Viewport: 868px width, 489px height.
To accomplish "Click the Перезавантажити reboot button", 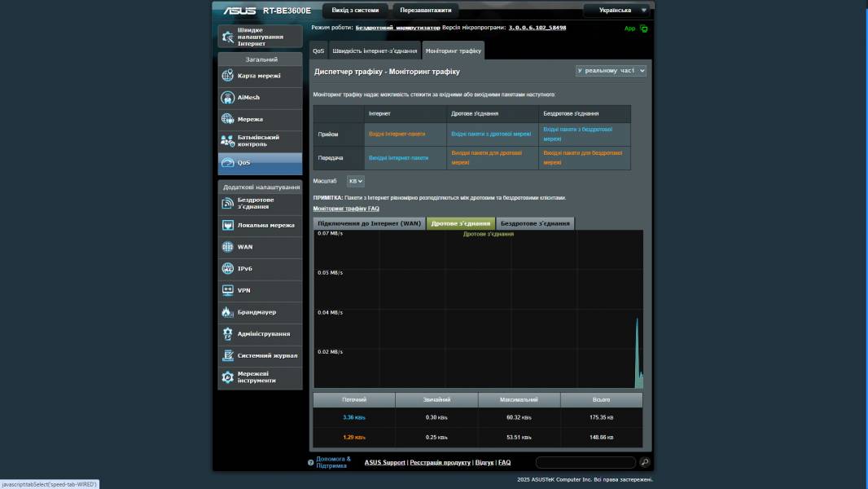I will (x=426, y=10).
